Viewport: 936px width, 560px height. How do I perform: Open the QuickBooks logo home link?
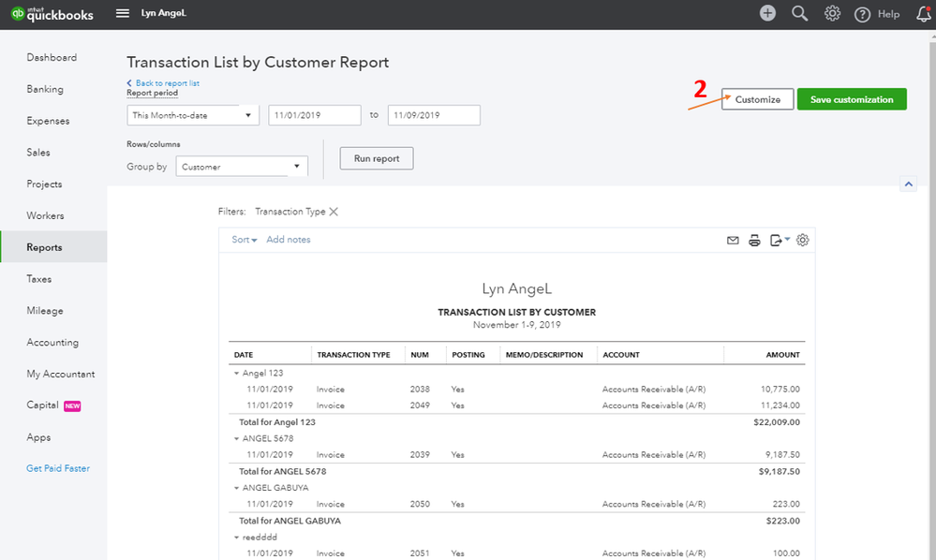52,14
